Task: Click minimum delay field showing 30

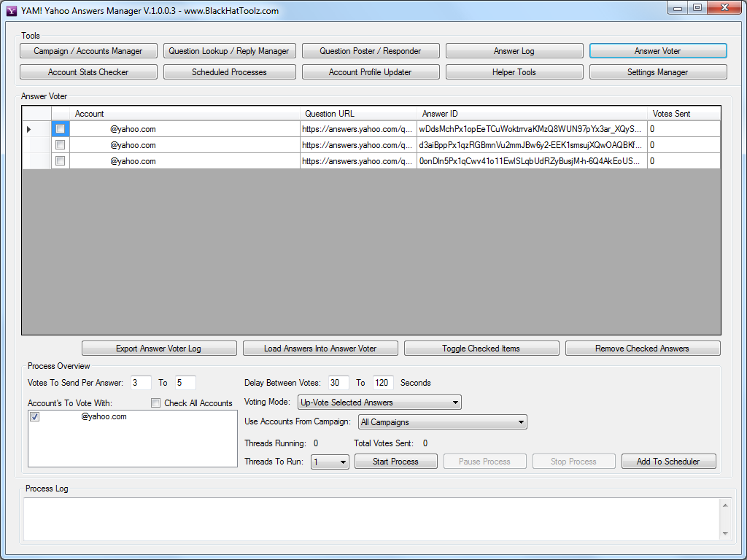Action: click(338, 383)
